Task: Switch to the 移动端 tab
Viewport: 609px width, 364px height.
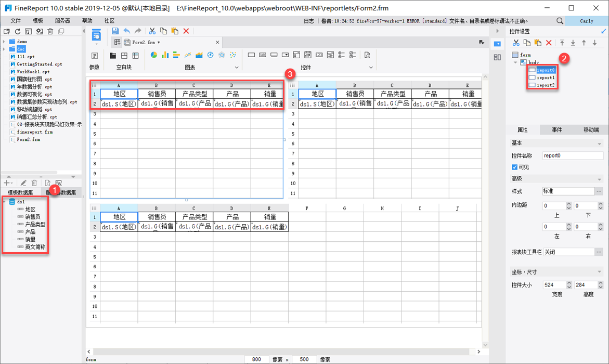Action: point(591,130)
